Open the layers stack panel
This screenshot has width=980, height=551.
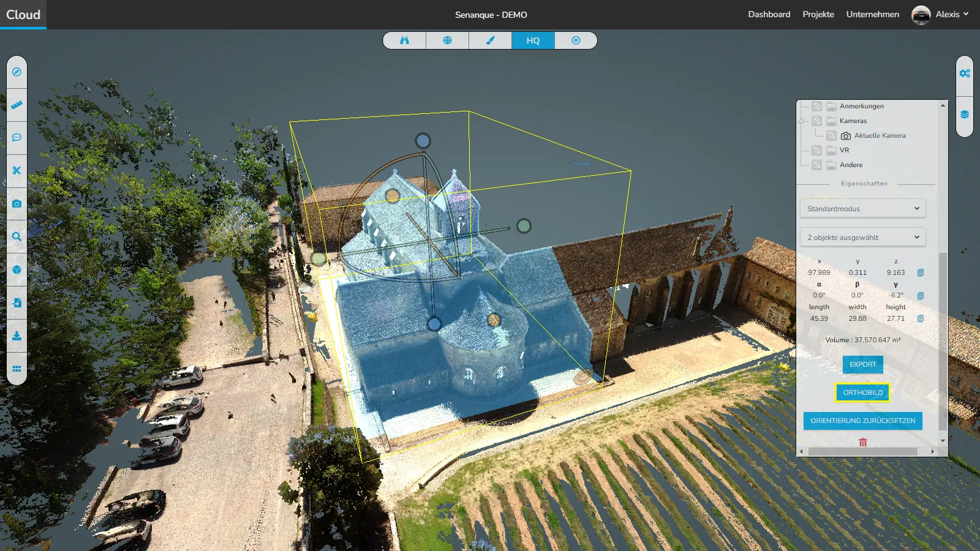[x=965, y=114]
